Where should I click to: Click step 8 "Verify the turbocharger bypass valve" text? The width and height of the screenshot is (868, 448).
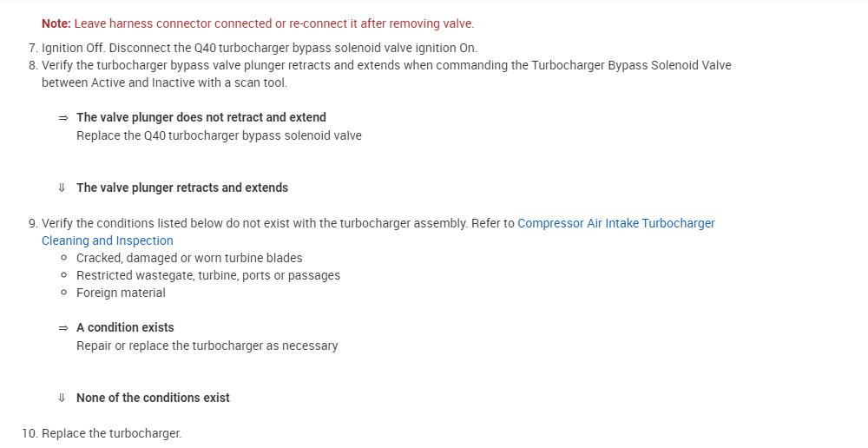pos(386,65)
